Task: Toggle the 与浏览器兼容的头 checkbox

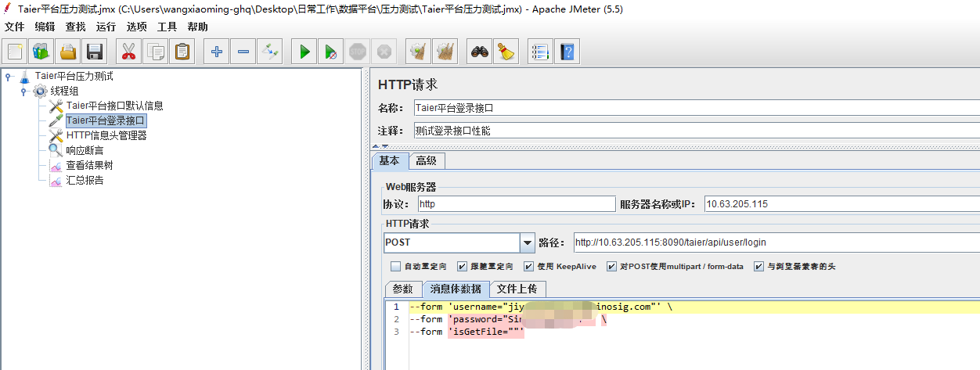Action: pyautogui.click(x=759, y=267)
